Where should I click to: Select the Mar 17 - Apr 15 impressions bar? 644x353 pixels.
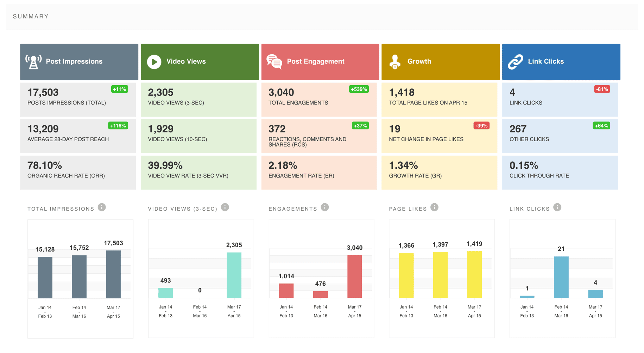tap(113, 275)
